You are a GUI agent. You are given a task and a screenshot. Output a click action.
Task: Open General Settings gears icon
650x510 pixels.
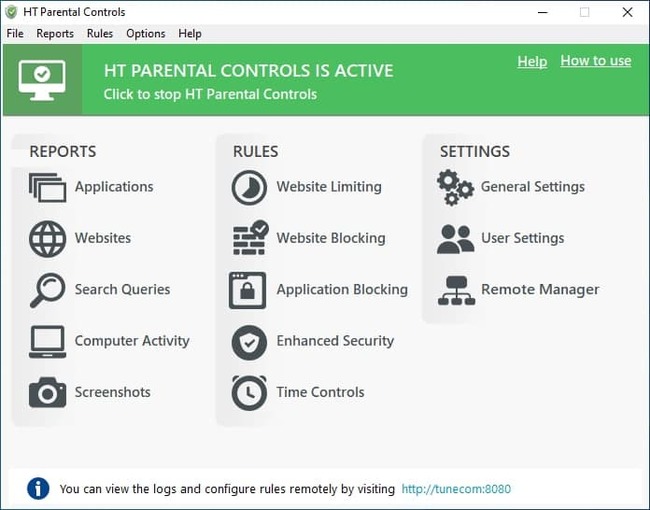tap(456, 187)
